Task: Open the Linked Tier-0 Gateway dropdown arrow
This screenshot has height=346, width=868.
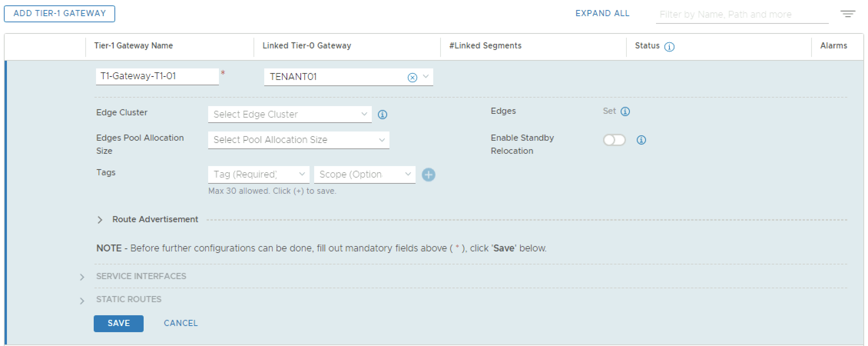Action: pos(426,77)
